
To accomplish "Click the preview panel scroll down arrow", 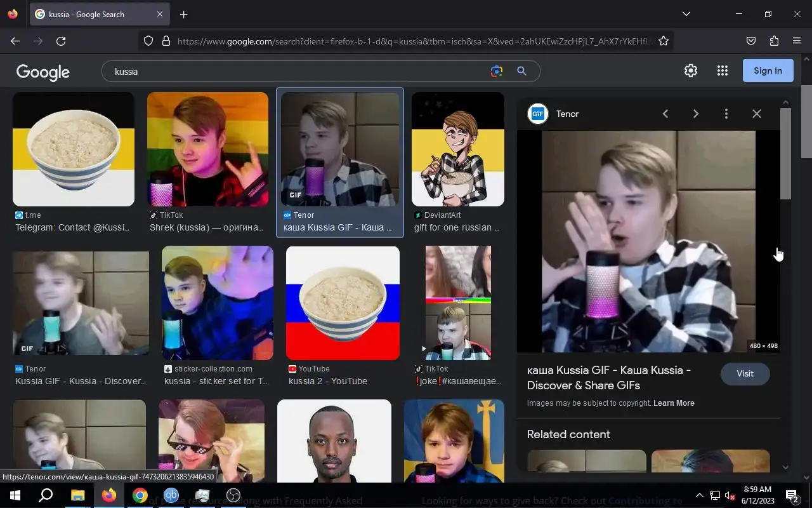I will [x=785, y=467].
